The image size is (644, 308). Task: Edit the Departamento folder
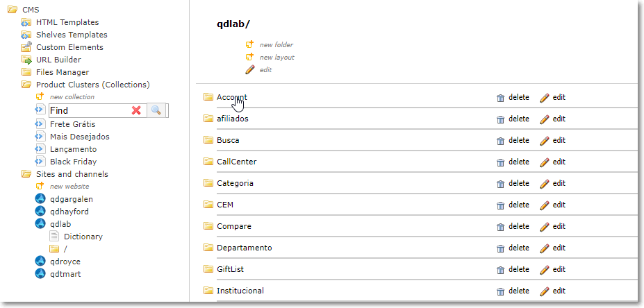[553, 248]
